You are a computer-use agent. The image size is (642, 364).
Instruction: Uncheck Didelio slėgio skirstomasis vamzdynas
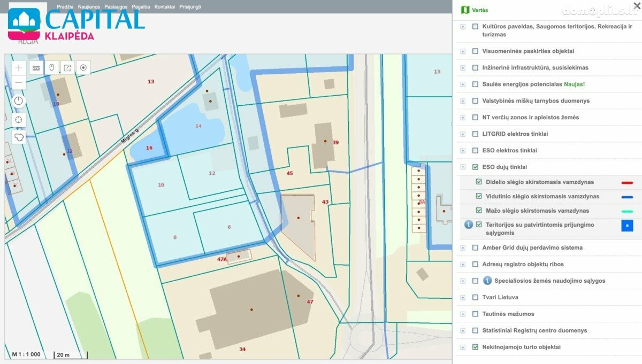click(x=479, y=182)
